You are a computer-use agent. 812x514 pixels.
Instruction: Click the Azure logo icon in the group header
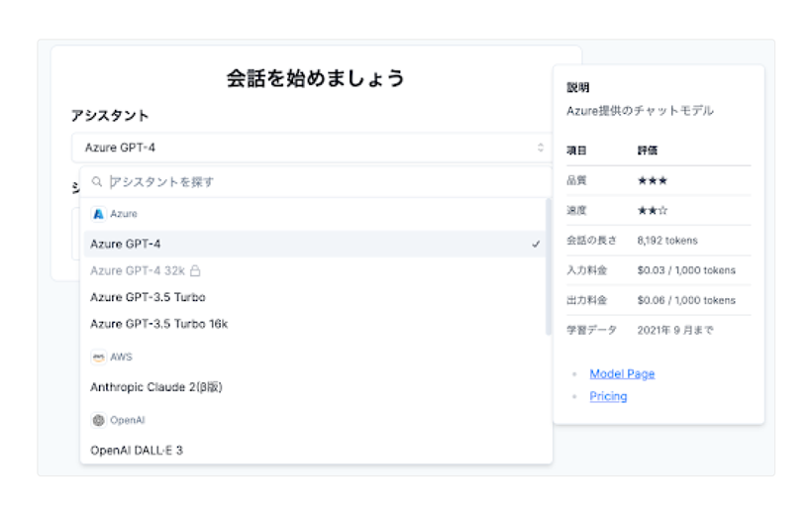tap(98, 214)
